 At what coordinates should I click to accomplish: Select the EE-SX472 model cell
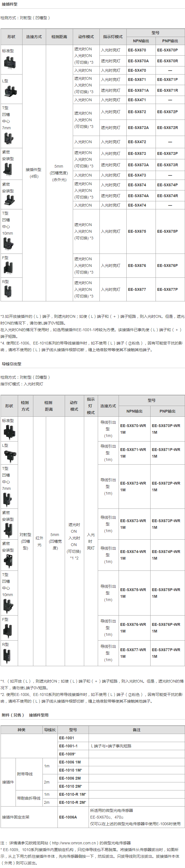pos(141,142)
